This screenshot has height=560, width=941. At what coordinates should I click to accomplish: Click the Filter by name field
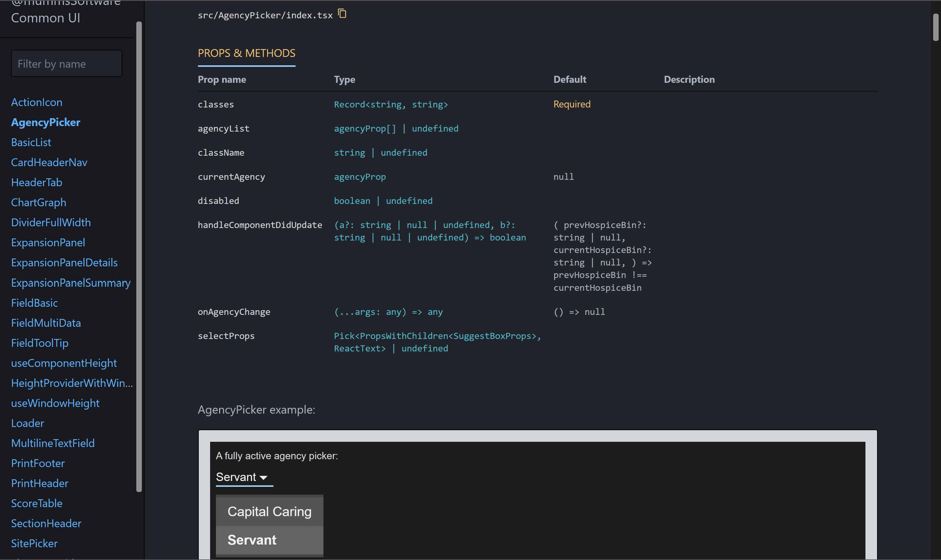tap(67, 64)
